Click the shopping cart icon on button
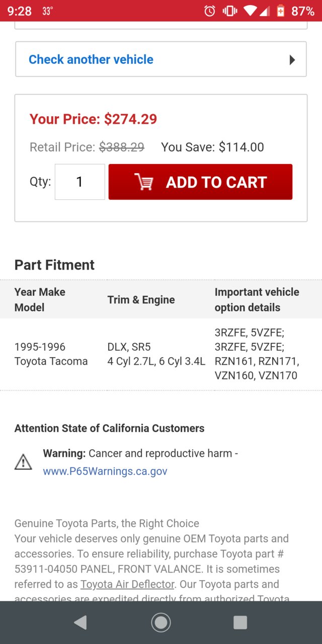Screen dimensions: 322x644 click(x=144, y=182)
